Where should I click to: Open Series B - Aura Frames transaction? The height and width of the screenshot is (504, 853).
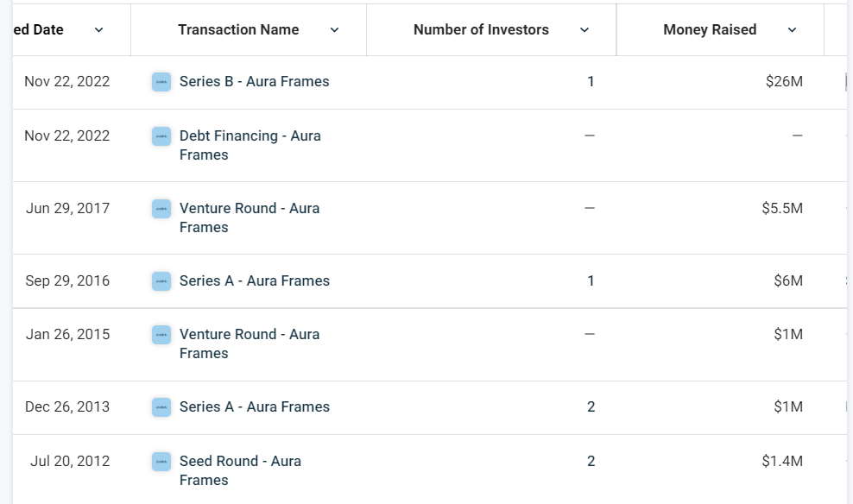[254, 81]
